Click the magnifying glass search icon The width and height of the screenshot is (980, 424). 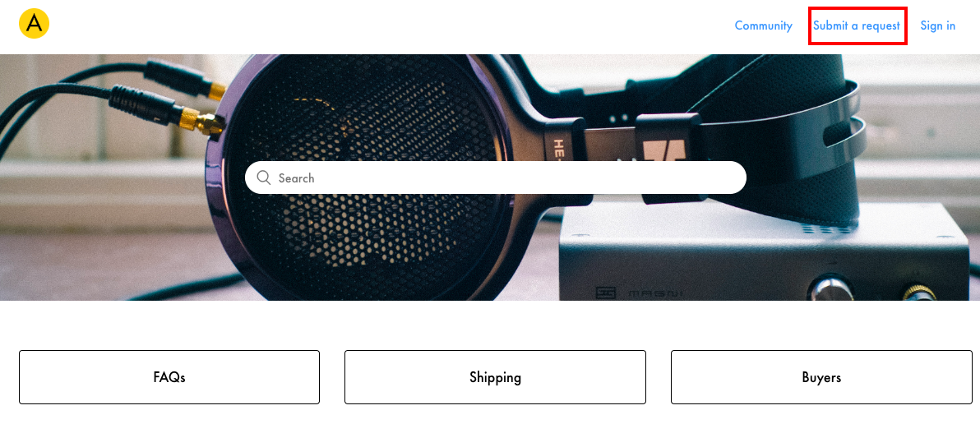point(264,178)
